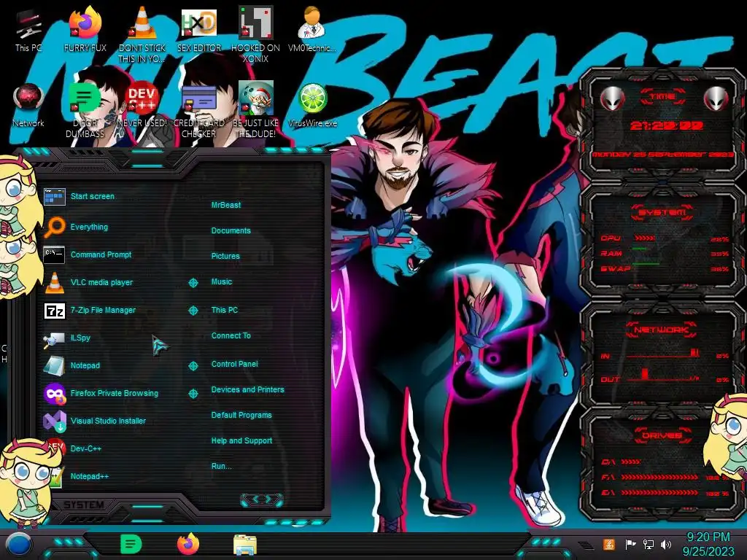Click the RAM usage row in gadget
747x560 pixels.
point(665,254)
